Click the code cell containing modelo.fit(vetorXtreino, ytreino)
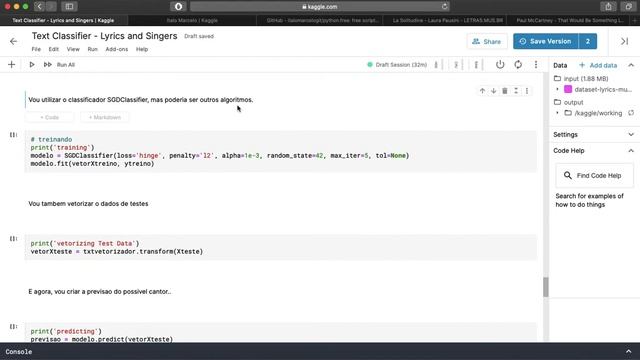640x360 pixels. tap(280, 151)
